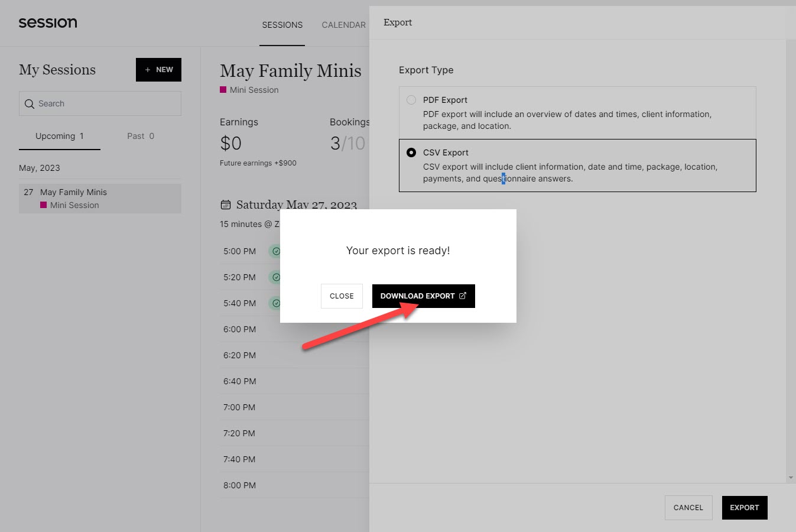
Task: Click the Session logo
Action: [x=48, y=23]
